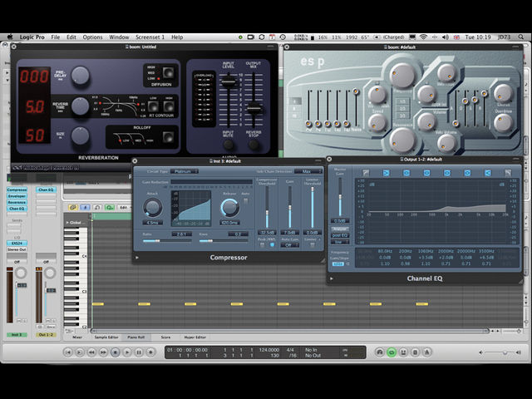Click the Time Machine icon in menu bar

click(x=283, y=37)
